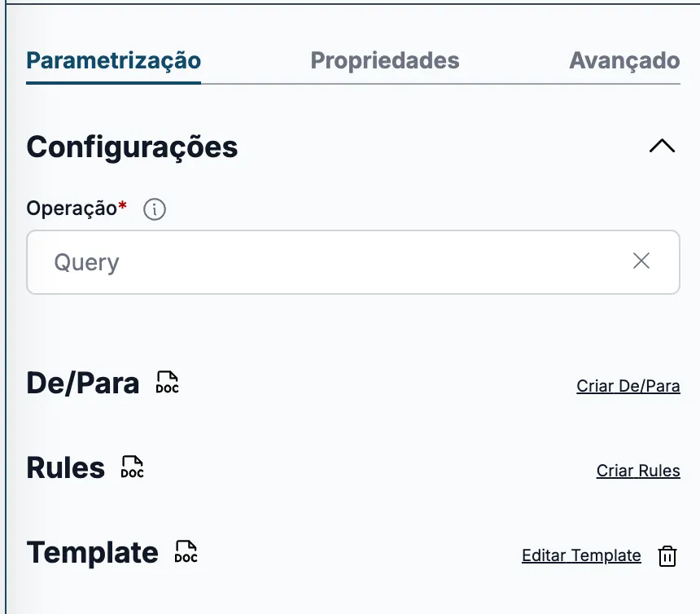
Task: Click the Rules section heading
Action: click(x=66, y=468)
